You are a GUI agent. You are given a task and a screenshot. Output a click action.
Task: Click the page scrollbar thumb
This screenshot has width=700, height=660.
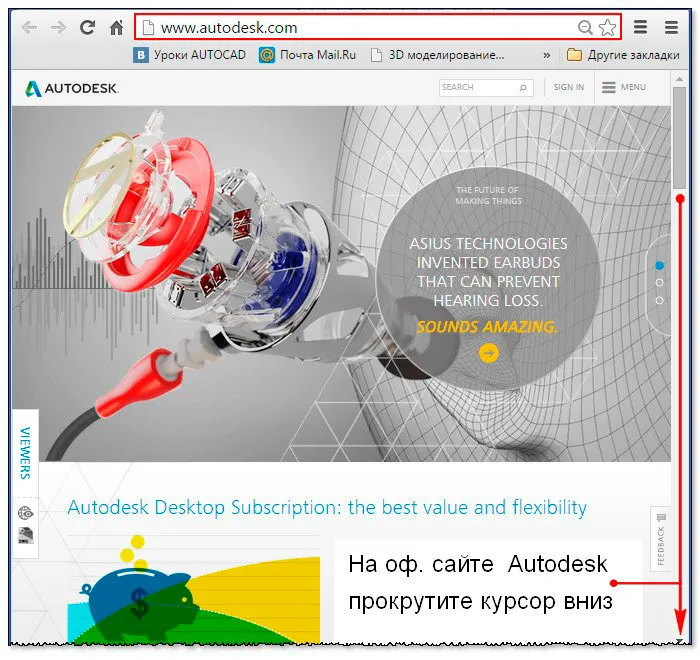point(679,138)
